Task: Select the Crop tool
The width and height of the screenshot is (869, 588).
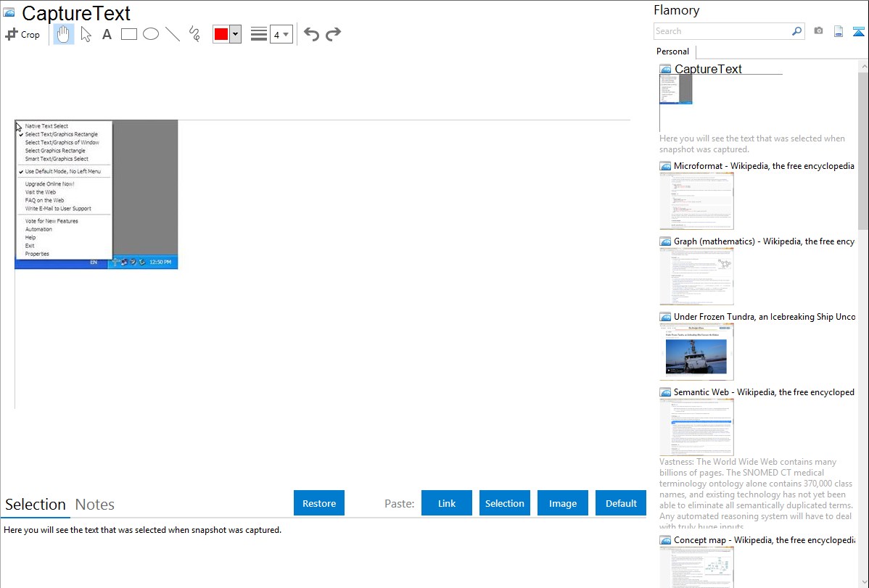Action: [22, 34]
